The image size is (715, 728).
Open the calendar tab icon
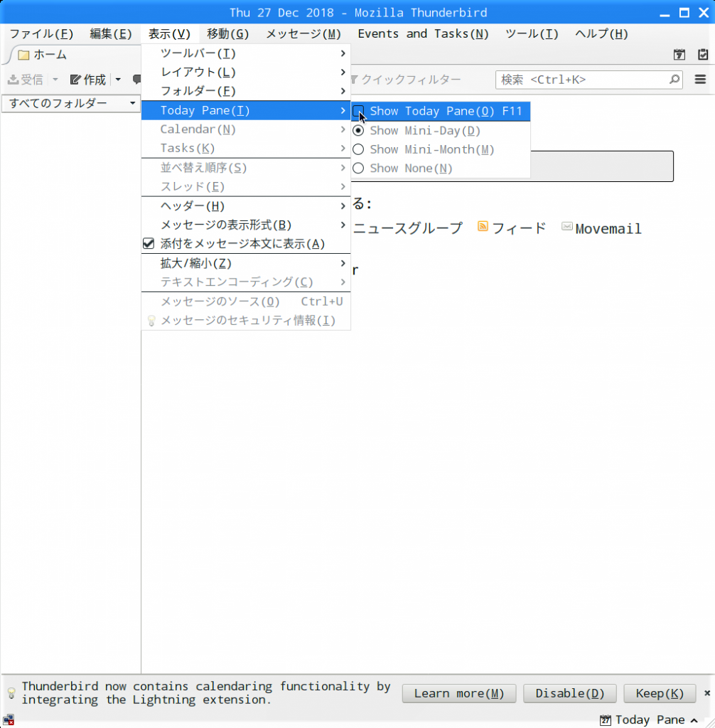pos(679,54)
